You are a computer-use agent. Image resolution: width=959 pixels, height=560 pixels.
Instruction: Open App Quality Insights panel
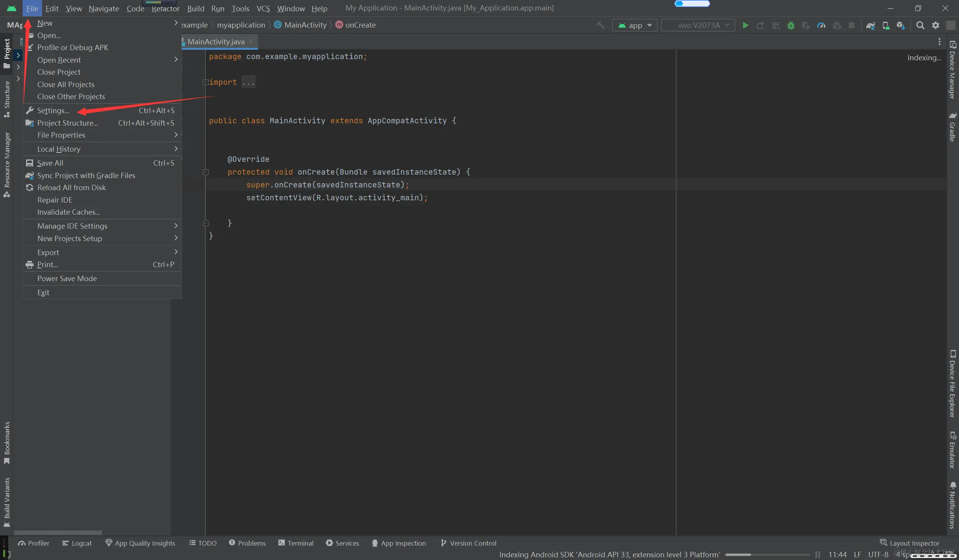[x=140, y=543]
